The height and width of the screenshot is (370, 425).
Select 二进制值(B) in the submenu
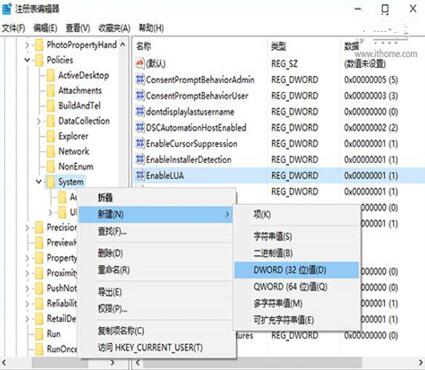297,253
